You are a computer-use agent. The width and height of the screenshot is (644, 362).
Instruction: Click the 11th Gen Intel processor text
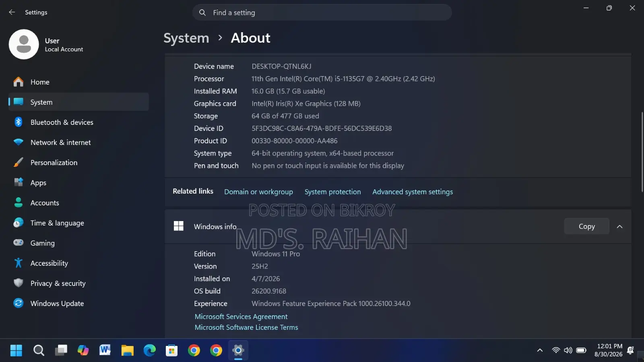pos(343,79)
